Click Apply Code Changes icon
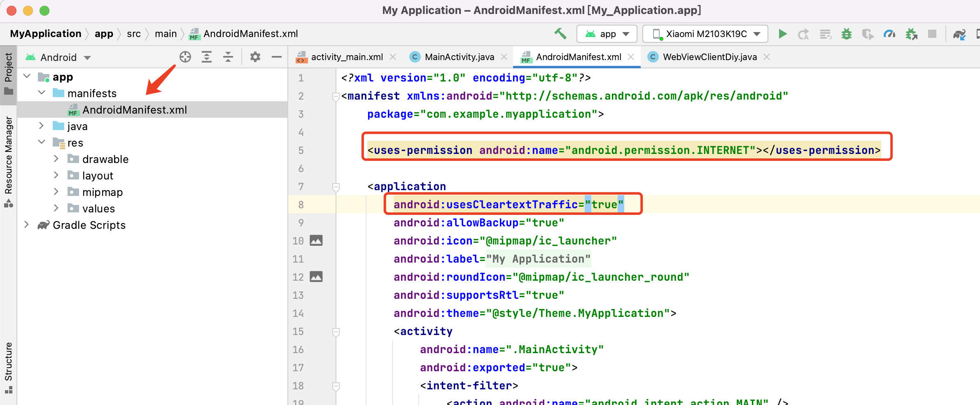 pyautogui.click(x=825, y=34)
